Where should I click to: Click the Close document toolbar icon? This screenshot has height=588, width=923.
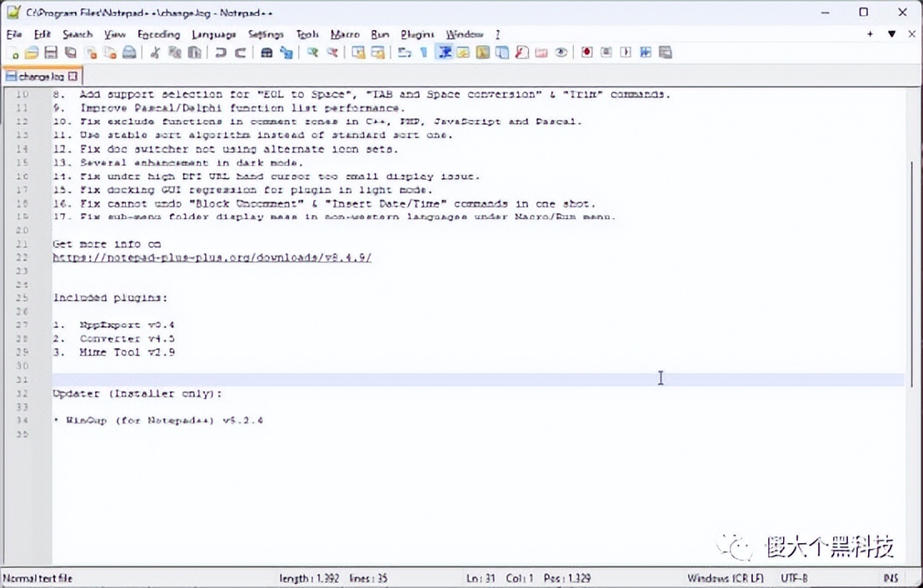pos(90,53)
